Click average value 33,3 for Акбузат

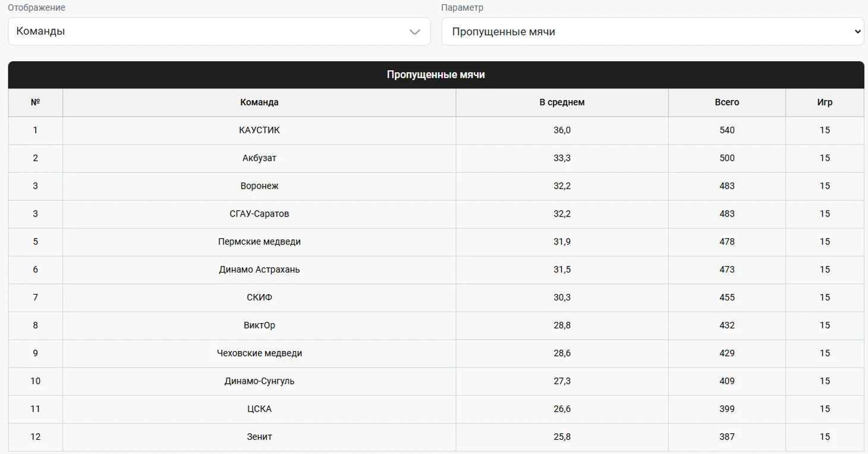[x=562, y=158]
